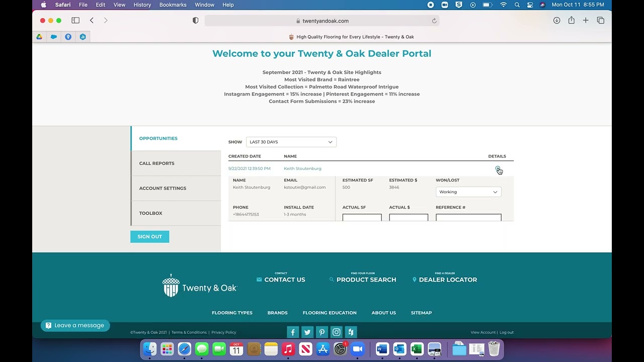
Task: Open the Google Drive favorite icon
Action: coord(39,37)
